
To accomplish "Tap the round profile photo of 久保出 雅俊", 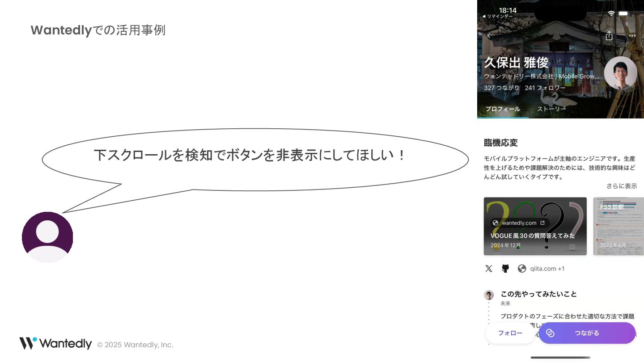I will tap(620, 73).
